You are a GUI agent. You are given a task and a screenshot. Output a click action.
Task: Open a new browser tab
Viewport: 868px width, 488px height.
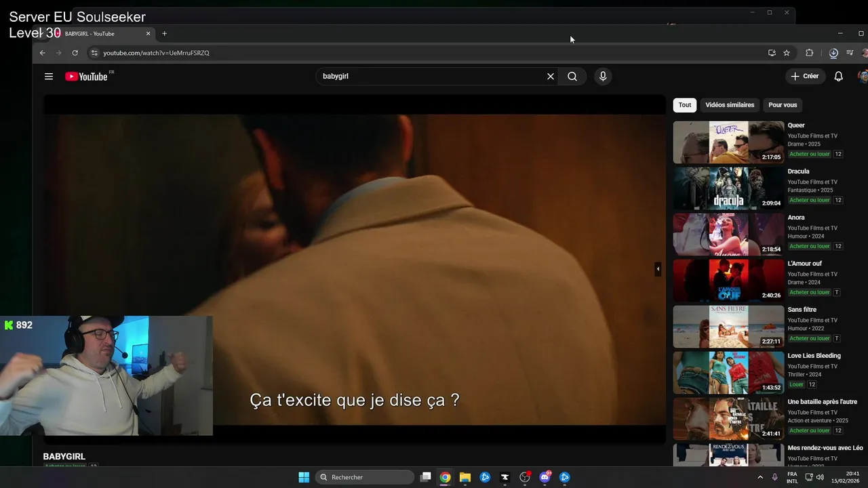(x=164, y=34)
